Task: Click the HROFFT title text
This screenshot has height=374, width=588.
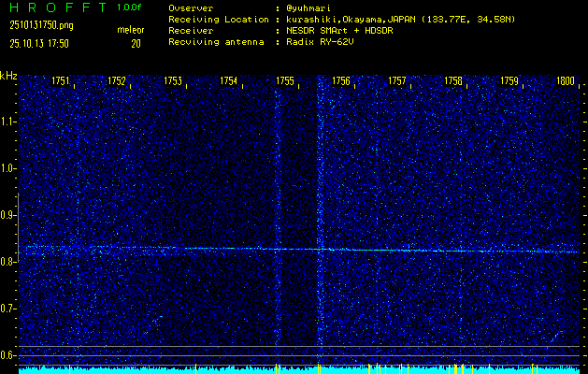Action: coord(58,7)
